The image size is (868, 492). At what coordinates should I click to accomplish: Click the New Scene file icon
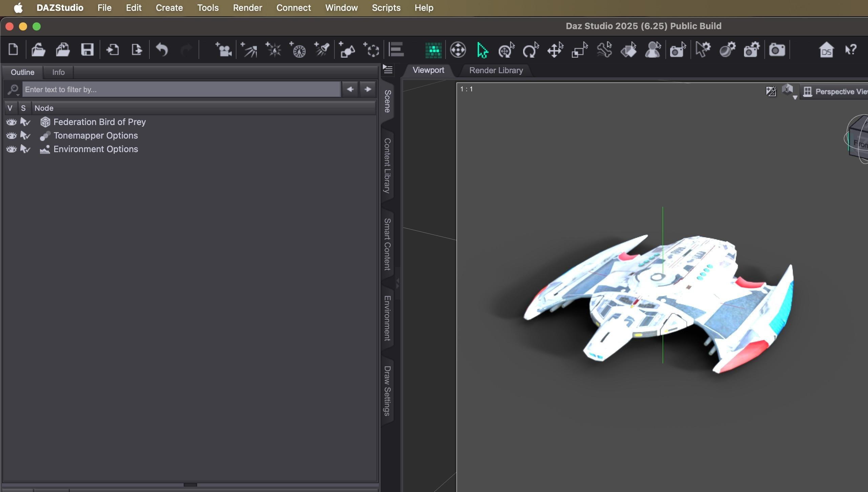[x=13, y=50]
